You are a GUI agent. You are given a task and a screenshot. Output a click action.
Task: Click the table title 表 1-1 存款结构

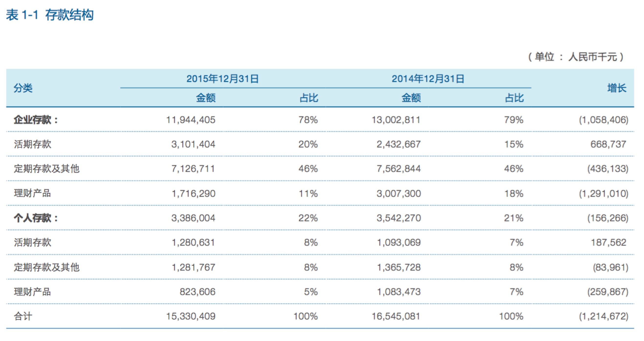[50, 15]
